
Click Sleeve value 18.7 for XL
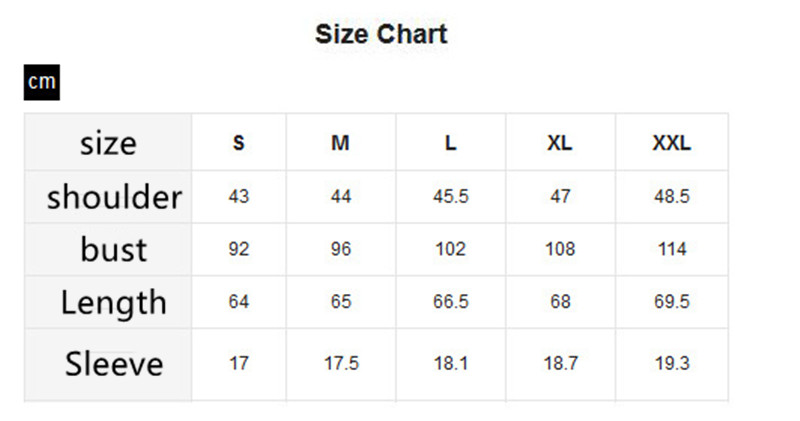coord(560,364)
